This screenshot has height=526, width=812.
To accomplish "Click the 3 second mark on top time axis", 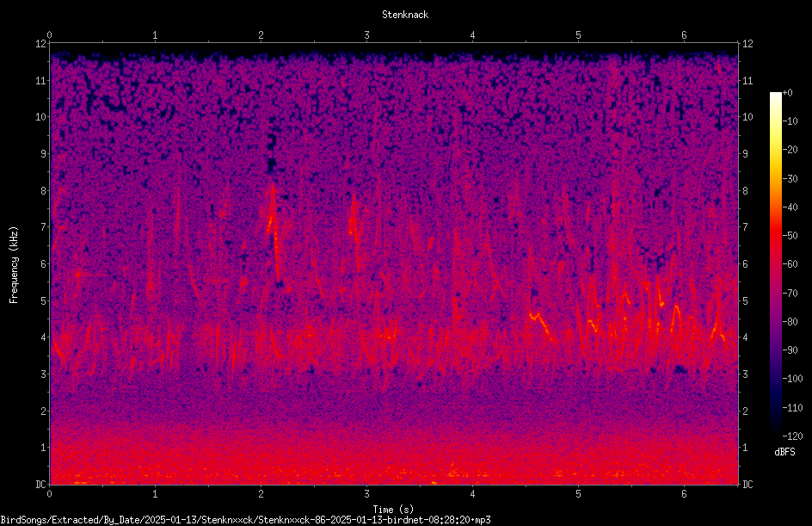I will [366, 35].
